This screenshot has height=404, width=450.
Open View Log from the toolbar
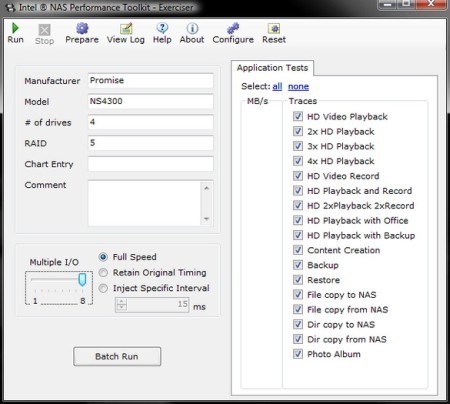click(x=126, y=28)
